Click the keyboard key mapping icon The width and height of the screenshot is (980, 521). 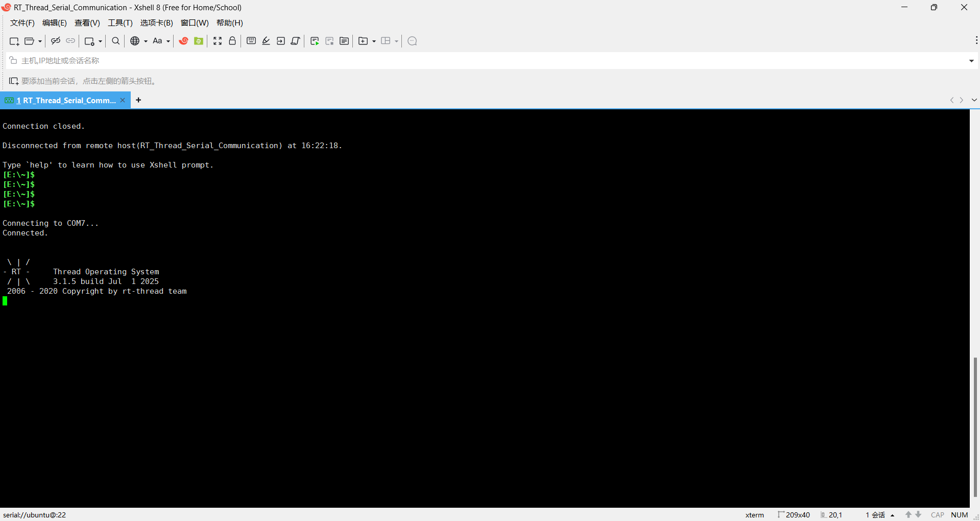pos(251,41)
